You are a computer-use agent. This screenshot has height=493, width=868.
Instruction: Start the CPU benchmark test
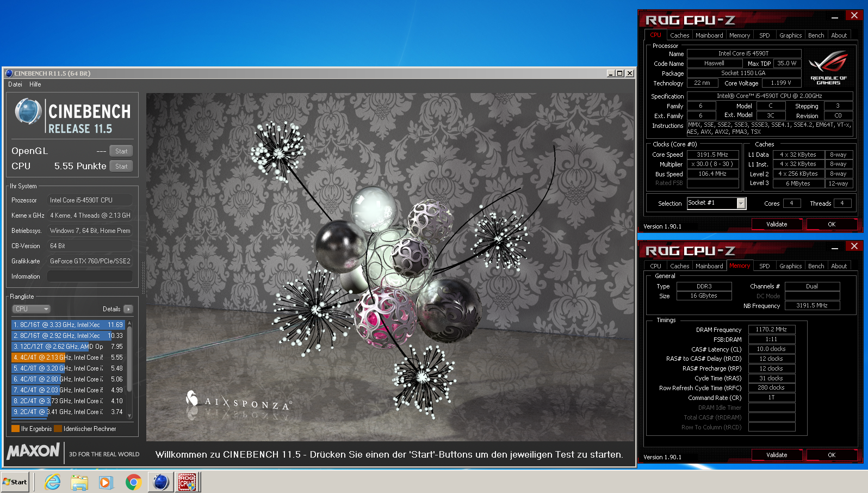click(x=121, y=167)
